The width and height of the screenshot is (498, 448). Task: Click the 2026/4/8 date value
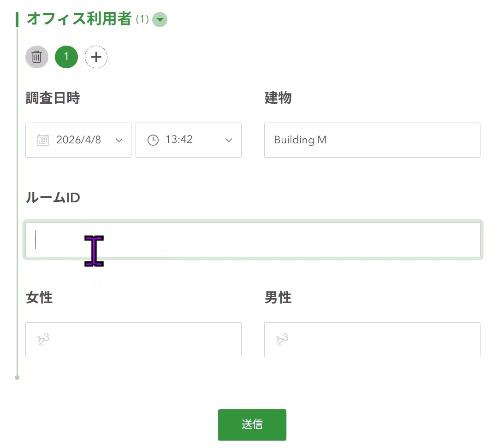pos(78,140)
